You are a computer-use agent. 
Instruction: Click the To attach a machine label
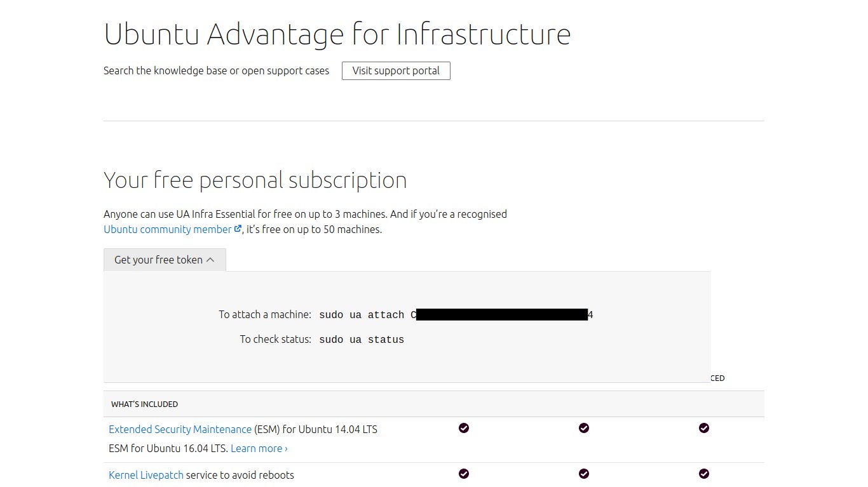(x=265, y=314)
